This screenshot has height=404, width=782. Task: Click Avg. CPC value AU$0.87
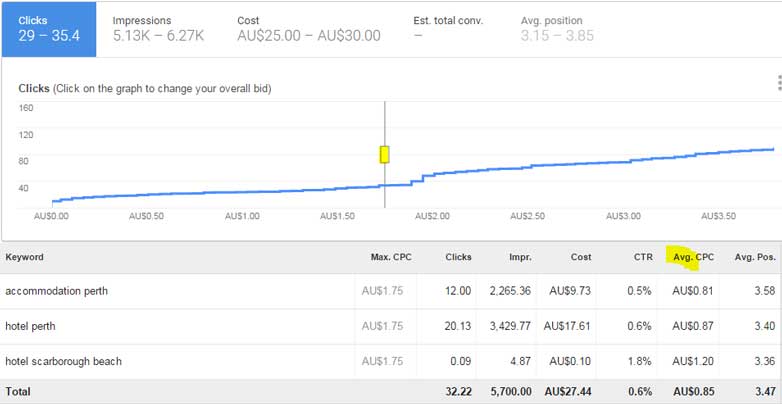click(693, 326)
